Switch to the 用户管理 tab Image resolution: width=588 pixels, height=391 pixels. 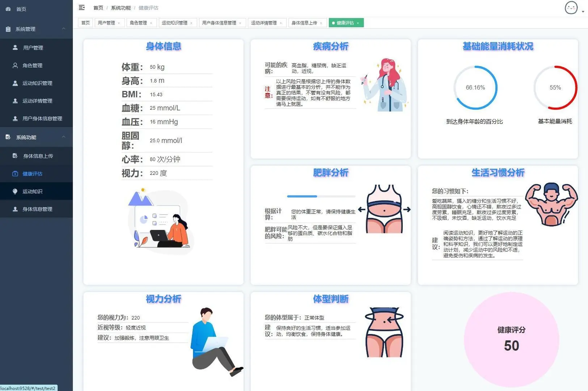(106, 22)
